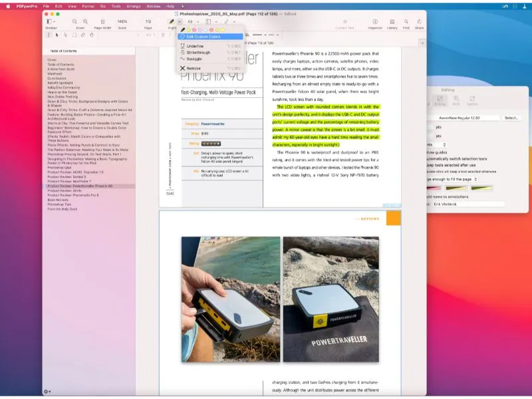This screenshot has height=399, width=532.
Task: Choose Underline from the highlight menu
Action: (x=210, y=46)
